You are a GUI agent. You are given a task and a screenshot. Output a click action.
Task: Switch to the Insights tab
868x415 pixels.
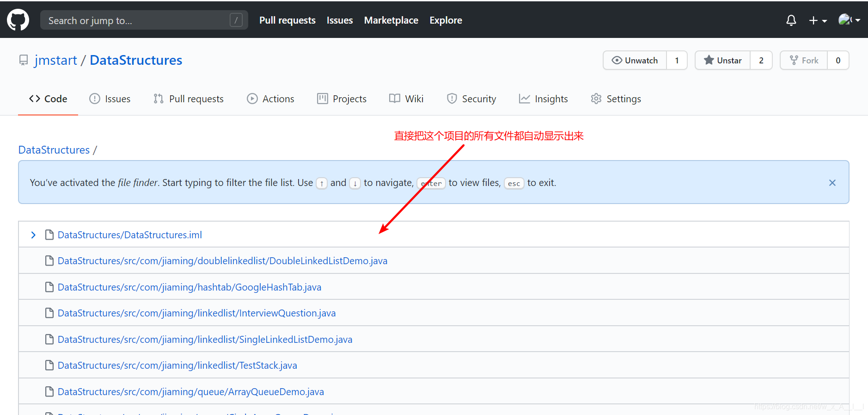[544, 99]
